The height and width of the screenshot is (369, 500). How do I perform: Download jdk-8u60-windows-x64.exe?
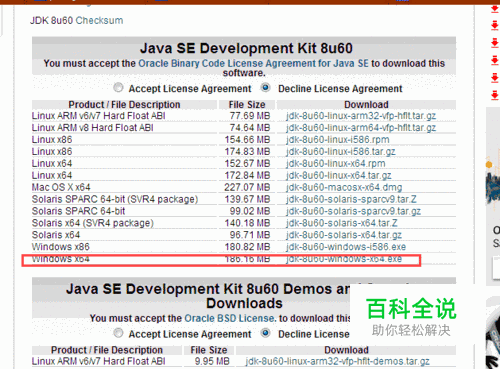pos(344,259)
